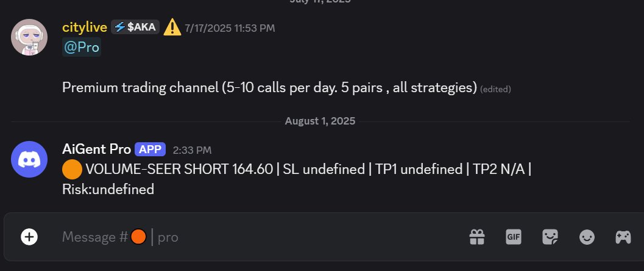Click the $AKA server tag badge
Viewport: 644px width, 271px height.
pyautogui.click(x=135, y=27)
